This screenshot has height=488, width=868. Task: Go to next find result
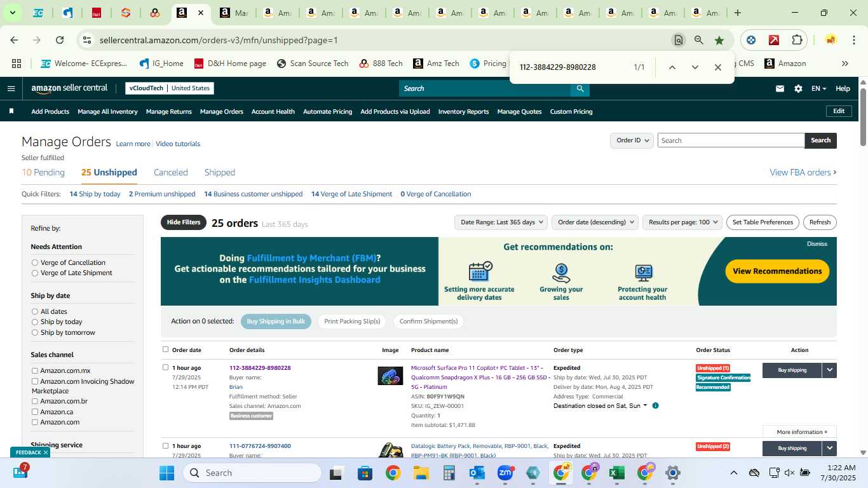click(695, 67)
